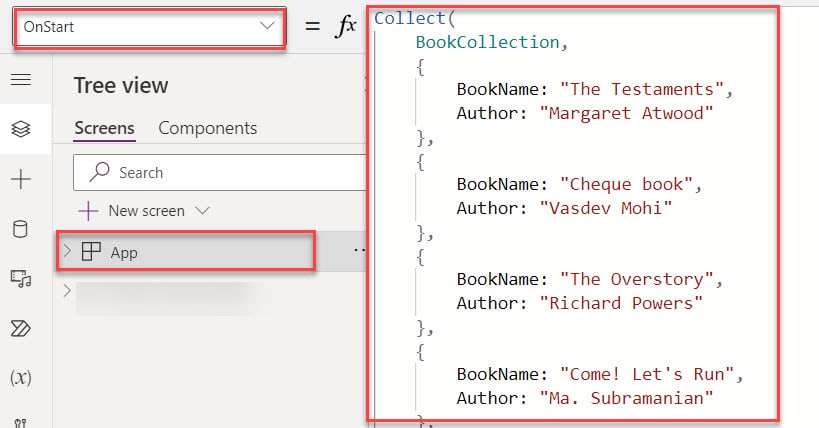Switch to the Screens tab

pos(104,128)
